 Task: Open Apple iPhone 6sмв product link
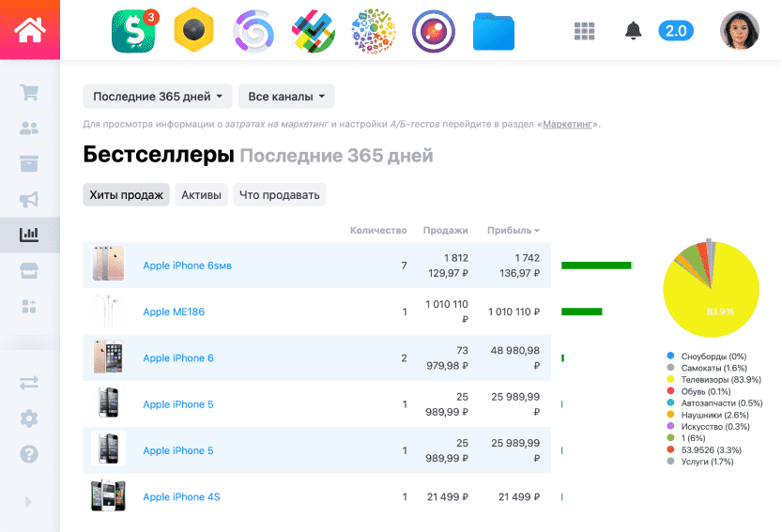coord(188,266)
